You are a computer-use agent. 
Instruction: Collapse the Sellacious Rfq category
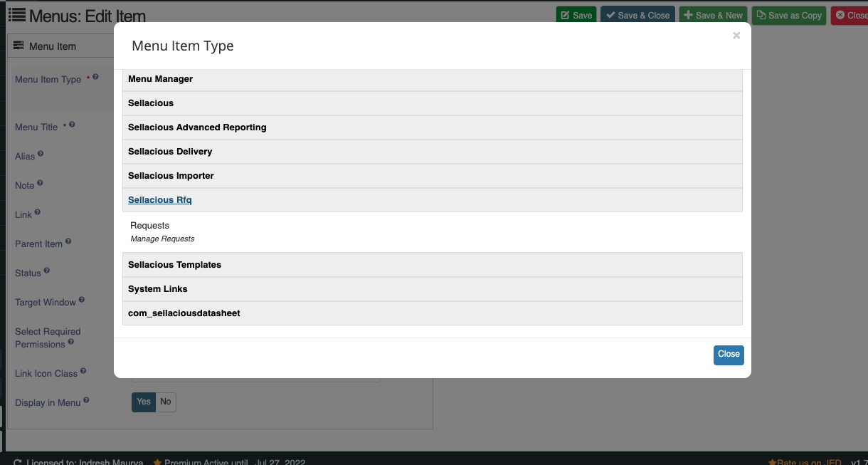(x=432, y=200)
